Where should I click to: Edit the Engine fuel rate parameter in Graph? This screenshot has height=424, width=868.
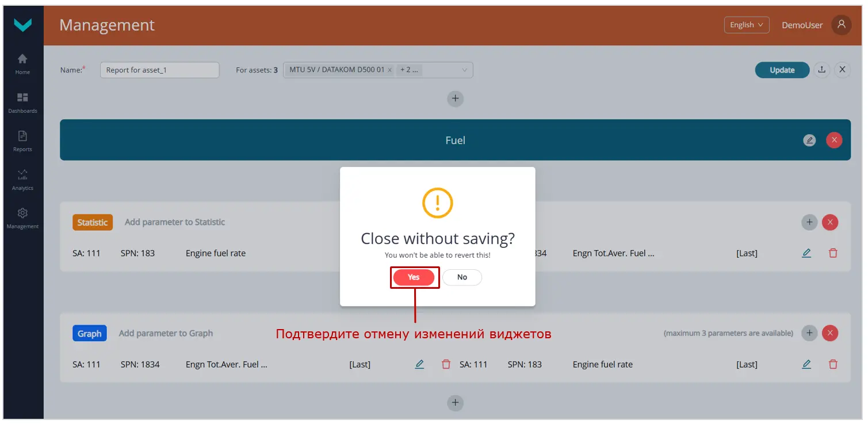(x=806, y=364)
